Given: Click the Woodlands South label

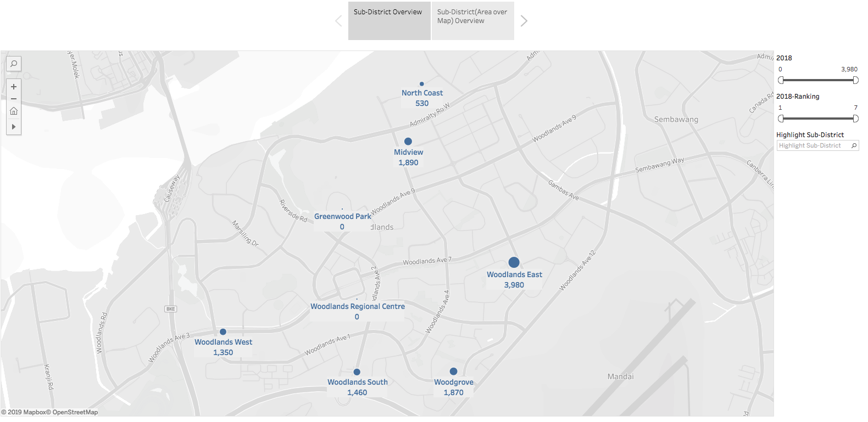Looking at the screenshot, I should (x=358, y=382).
